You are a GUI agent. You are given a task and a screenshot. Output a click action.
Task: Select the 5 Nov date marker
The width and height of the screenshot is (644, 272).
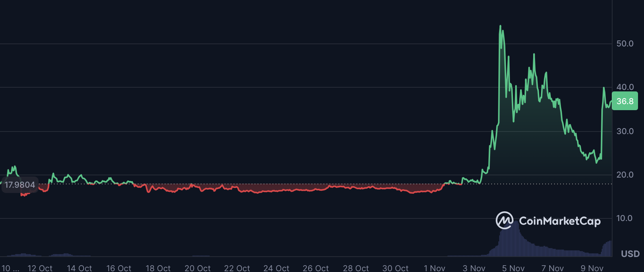(x=513, y=268)
